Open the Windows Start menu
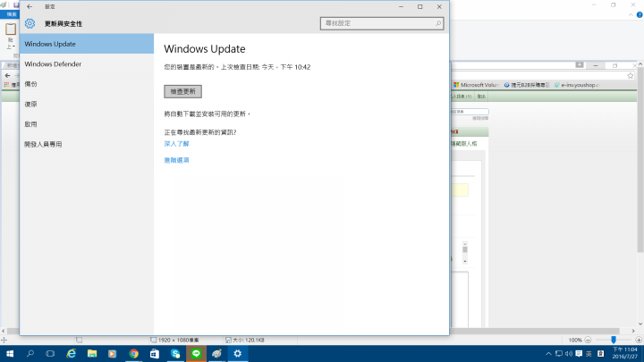The width and height of the screenshot is (644, 362). (x=10, y=353)
